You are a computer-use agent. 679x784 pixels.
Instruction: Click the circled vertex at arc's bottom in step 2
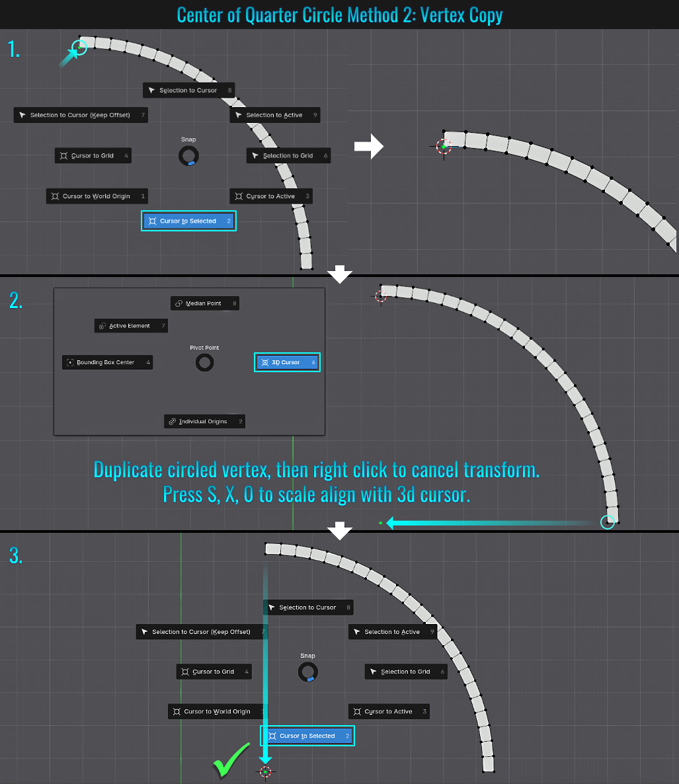pos(607,522)
